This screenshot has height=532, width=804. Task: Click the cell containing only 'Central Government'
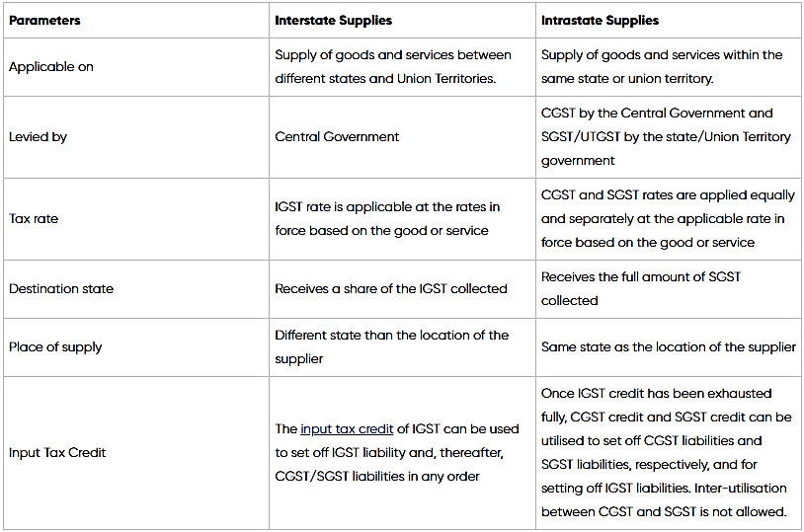[x=337, y=137]
